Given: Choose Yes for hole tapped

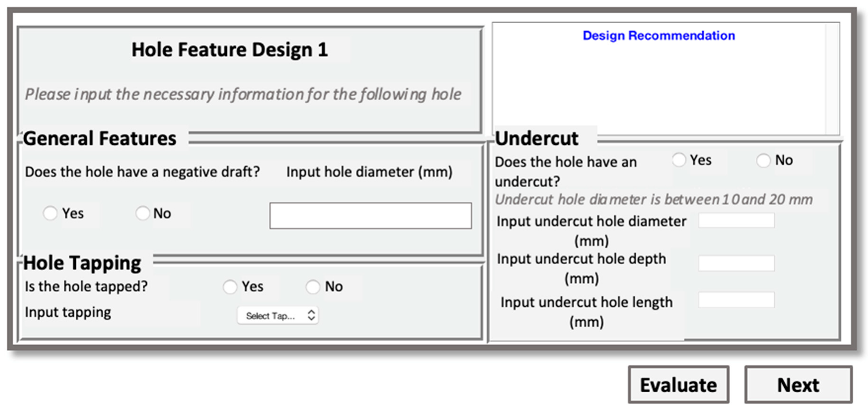Looking at the screenshot, I should (230, 287).
